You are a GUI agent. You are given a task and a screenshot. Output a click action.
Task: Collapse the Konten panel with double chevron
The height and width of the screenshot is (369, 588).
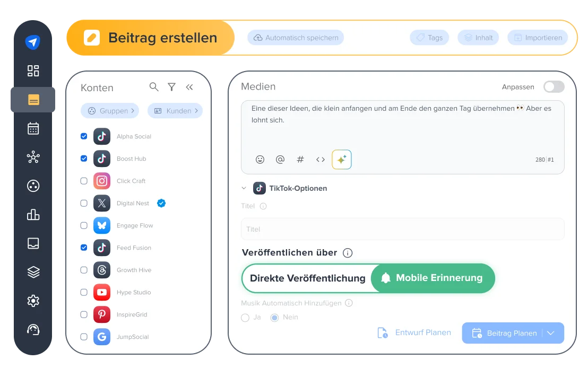189,87
